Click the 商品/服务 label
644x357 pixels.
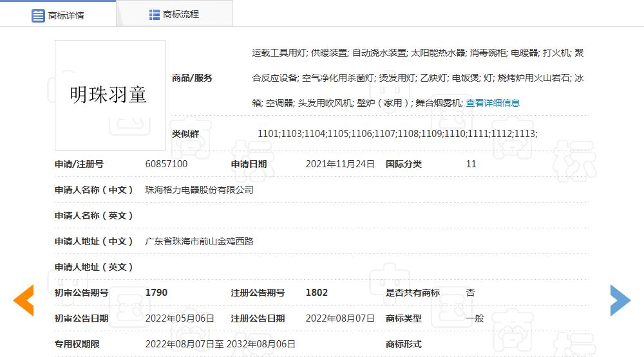coord(192,78)
